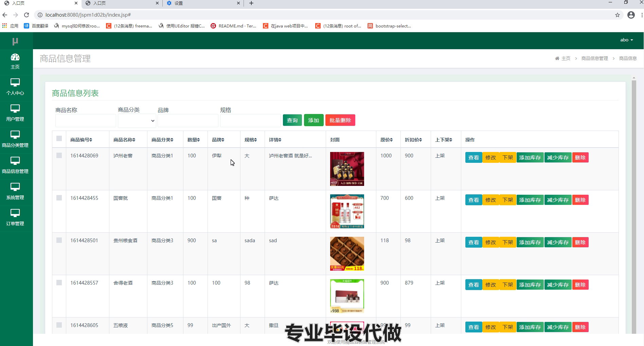The height and width of the screenshot is (346, 644).
Task: Expand the abo user menu
Action: coord(627,40)
